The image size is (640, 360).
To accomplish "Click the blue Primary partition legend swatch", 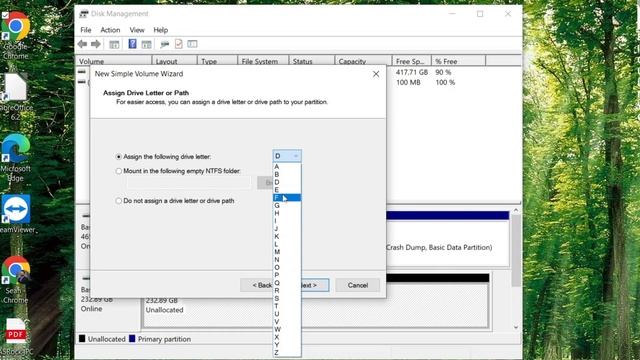I will tap(132, 339).
